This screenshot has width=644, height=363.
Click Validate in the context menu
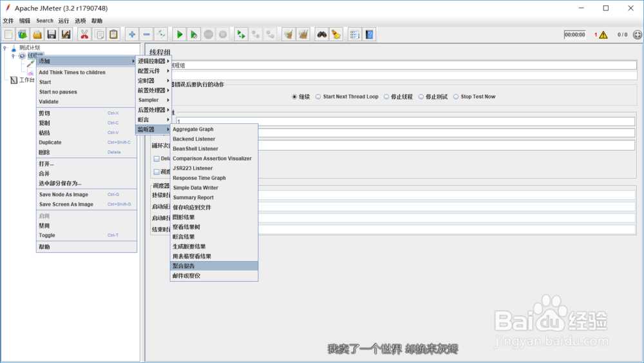click(x=86, y=101)
